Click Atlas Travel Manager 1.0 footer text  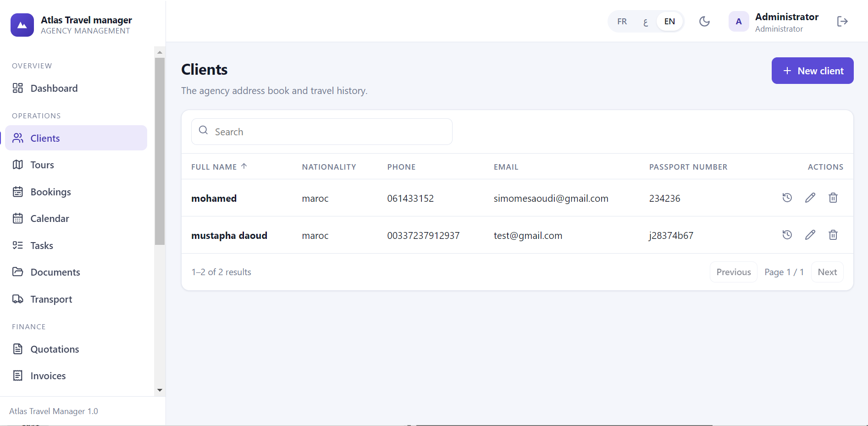(54, 411)
